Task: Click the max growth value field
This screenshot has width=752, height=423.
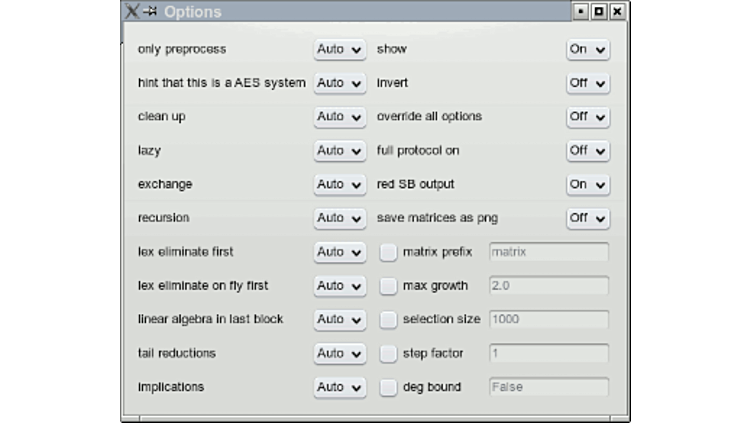Action: (549, 286)
